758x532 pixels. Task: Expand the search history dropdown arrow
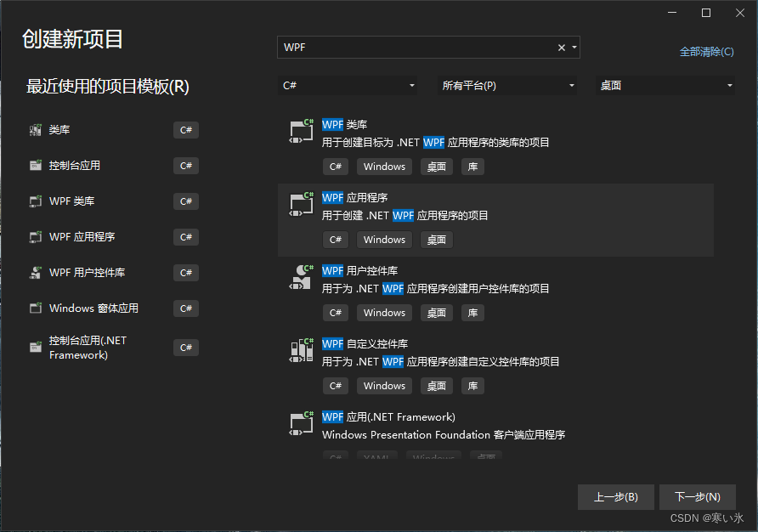(574, 47)
